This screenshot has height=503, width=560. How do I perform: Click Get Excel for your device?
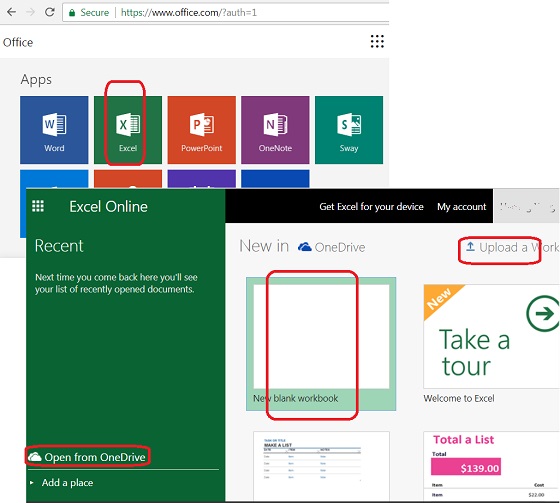[x=371, y=206]
